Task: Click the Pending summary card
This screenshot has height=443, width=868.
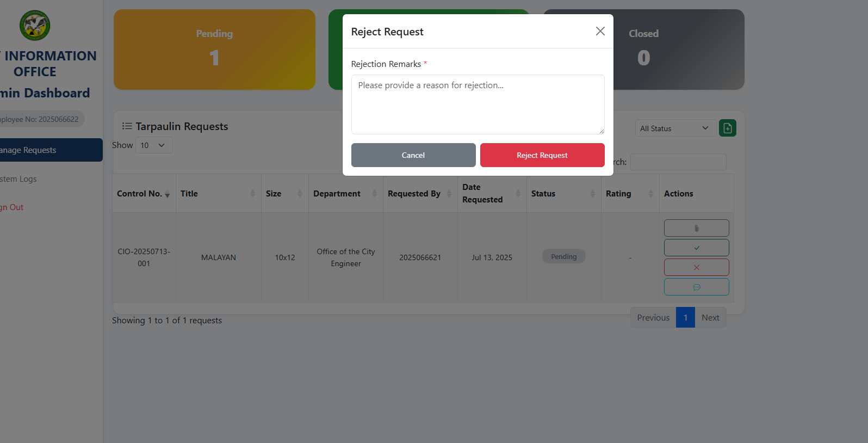Action: 214,50
